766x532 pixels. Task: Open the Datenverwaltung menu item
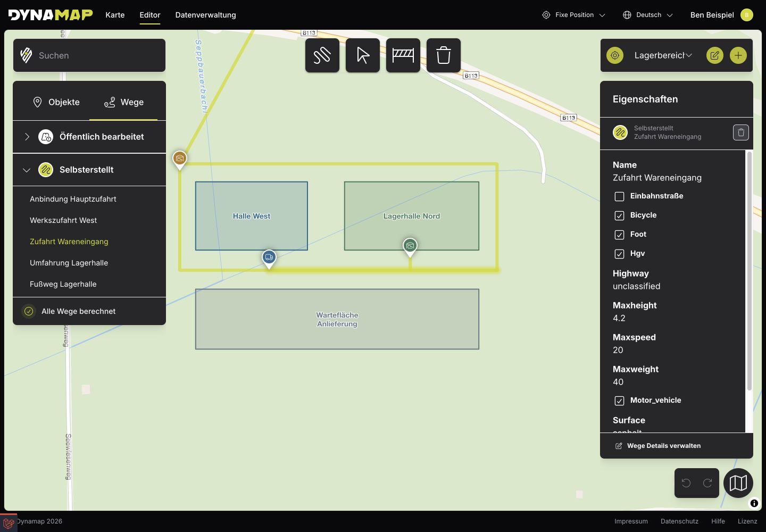tap(206, 15)
